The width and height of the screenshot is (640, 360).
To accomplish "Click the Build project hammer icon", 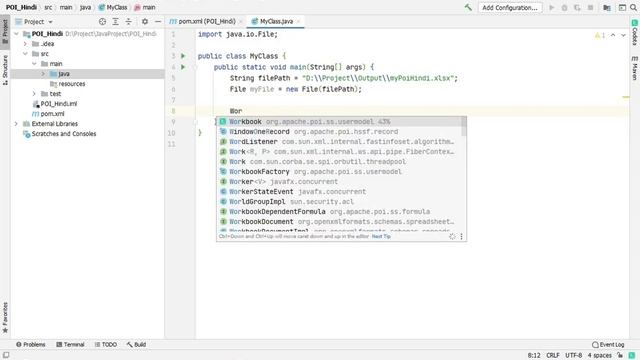I will click(468, 7).
